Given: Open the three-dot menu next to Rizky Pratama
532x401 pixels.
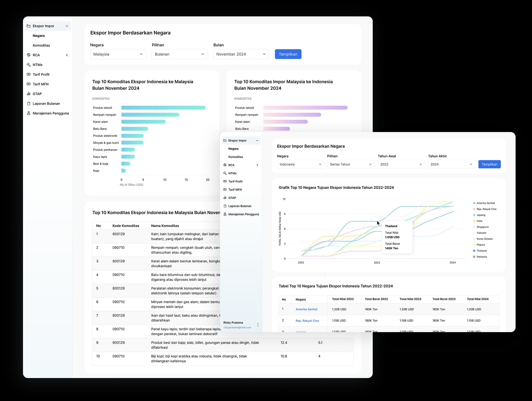Looking at the screenshot, I should tap(258, 325).
